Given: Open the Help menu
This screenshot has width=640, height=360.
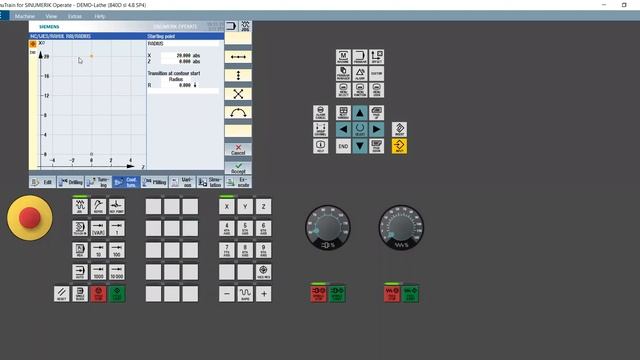Looking at the screenshot, I should click(x=100, y=16).
